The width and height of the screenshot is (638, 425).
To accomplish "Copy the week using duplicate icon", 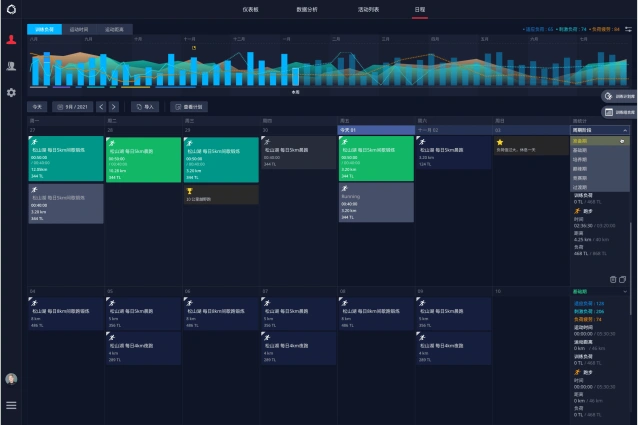I will [624, 279].
